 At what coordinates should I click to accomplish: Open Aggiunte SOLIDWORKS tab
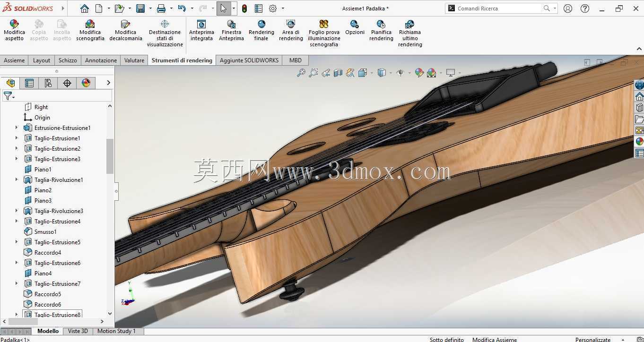249,60
